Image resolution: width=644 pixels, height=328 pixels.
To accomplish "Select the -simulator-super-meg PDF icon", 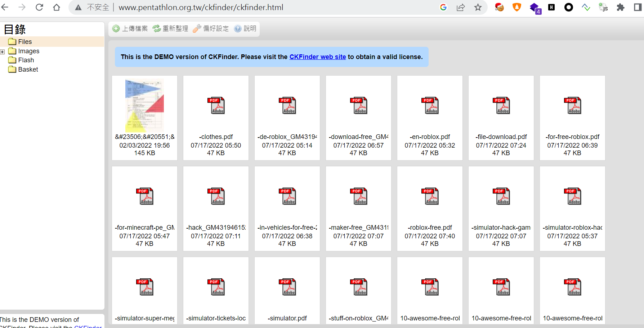I will (144, 287).
